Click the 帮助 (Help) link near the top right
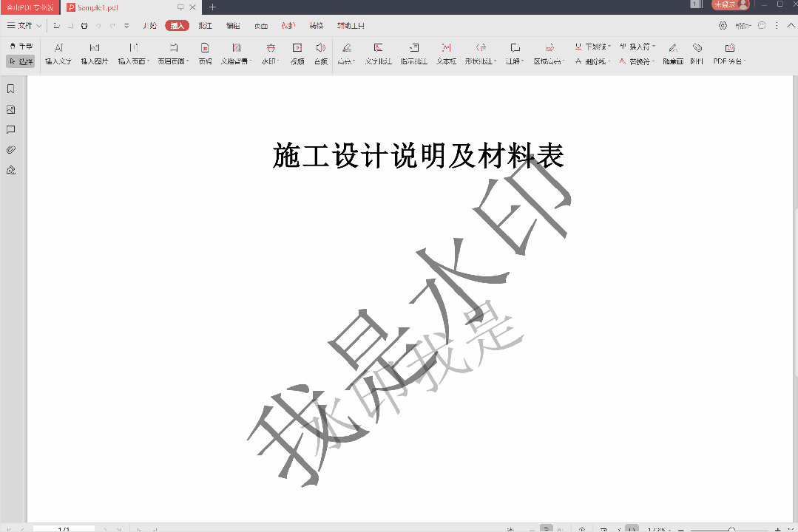798x532 pixels. (744, 25)
